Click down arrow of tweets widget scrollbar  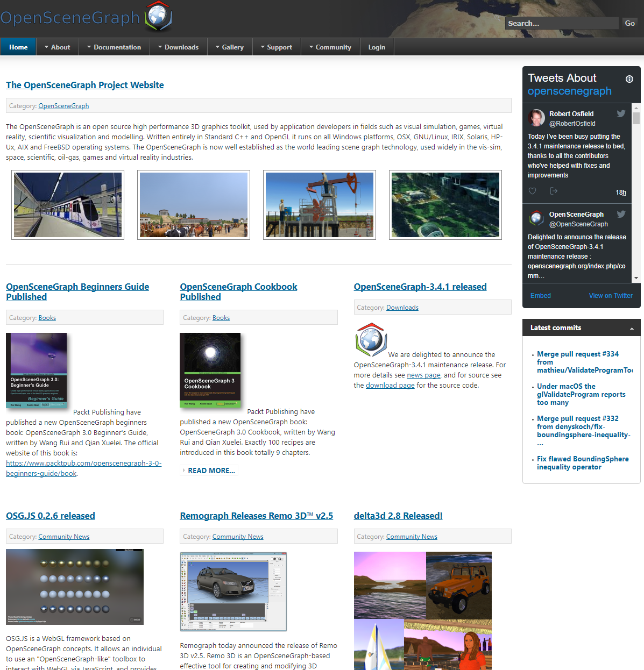coord(636,278)
